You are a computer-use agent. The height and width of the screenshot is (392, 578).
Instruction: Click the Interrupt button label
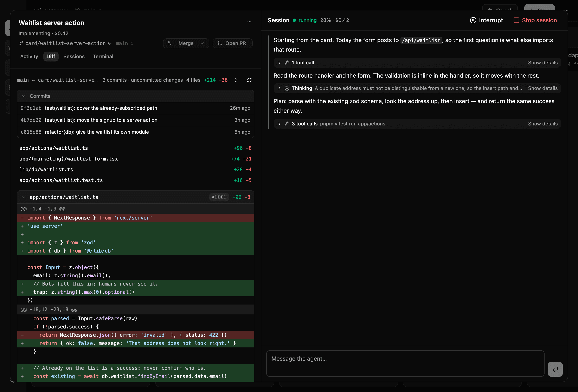[x=491, y=20]
